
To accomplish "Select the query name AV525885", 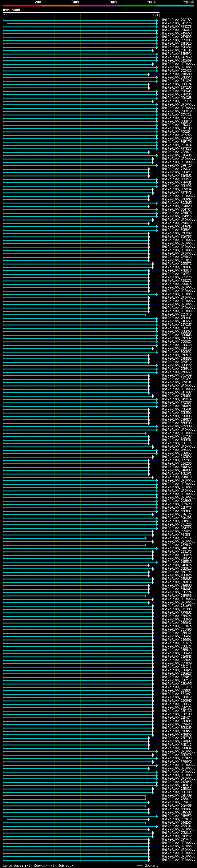I will pos(11,10).
